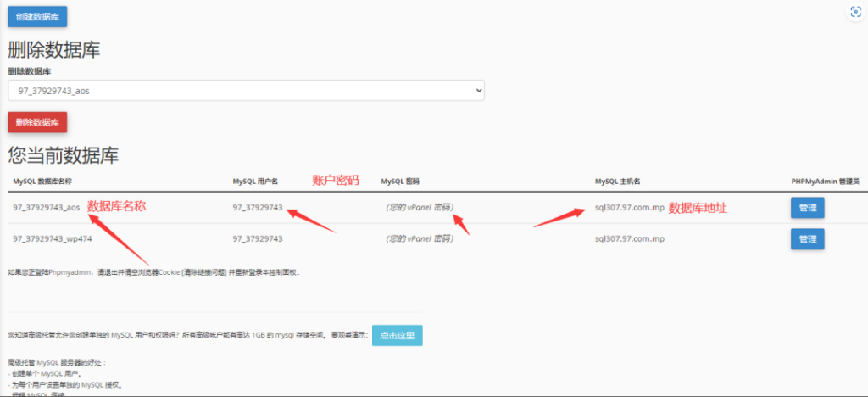Click the MySQL 密码 column header
Screen dimensions: 868x397
pos(400,182)
